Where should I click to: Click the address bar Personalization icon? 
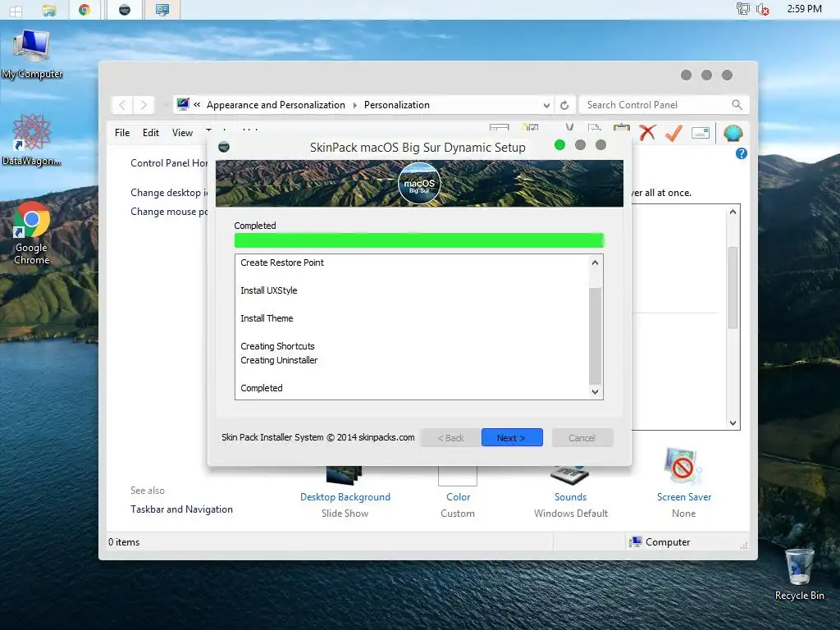(183, 104)
